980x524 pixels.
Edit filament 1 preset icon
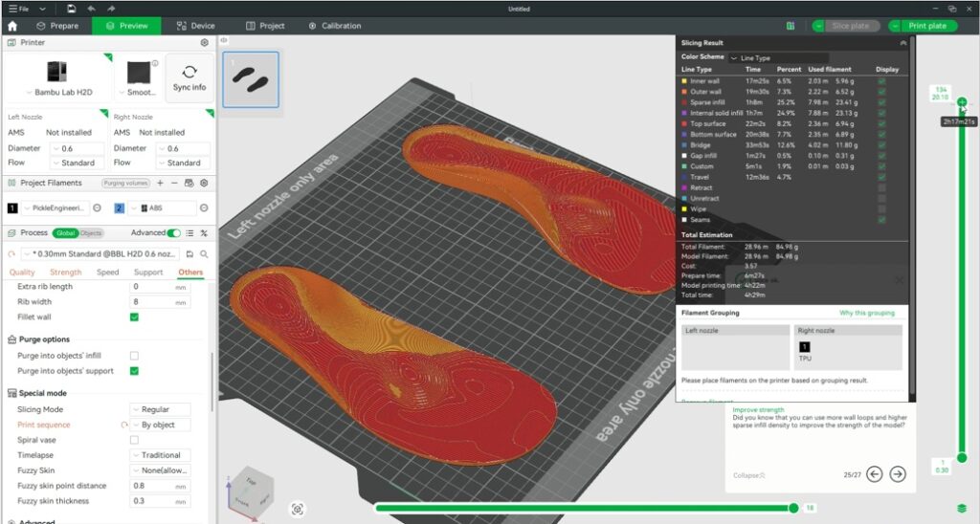97,208
